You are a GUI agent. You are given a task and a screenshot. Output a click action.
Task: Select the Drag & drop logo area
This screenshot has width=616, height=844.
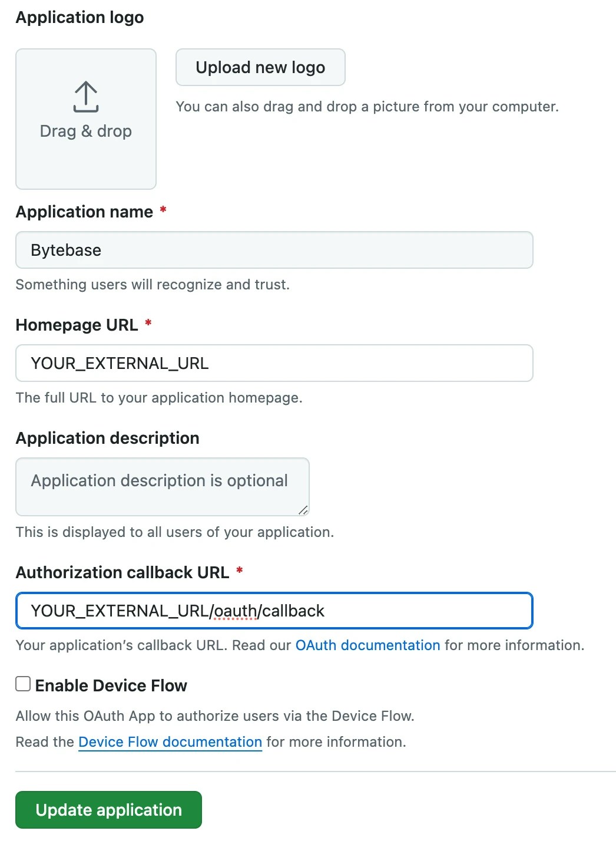pos(85,118)
